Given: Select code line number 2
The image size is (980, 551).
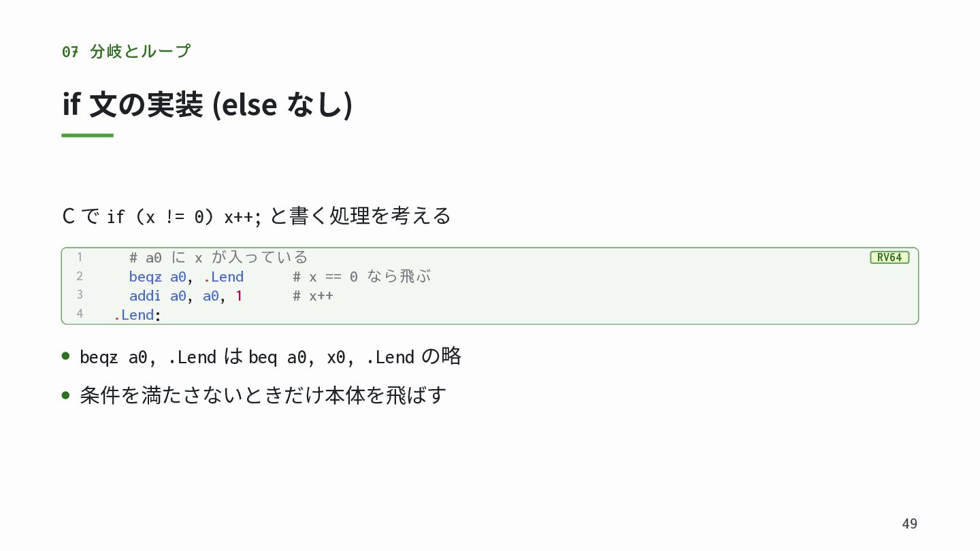Looking at the screenshot, I should coord(80,276).
